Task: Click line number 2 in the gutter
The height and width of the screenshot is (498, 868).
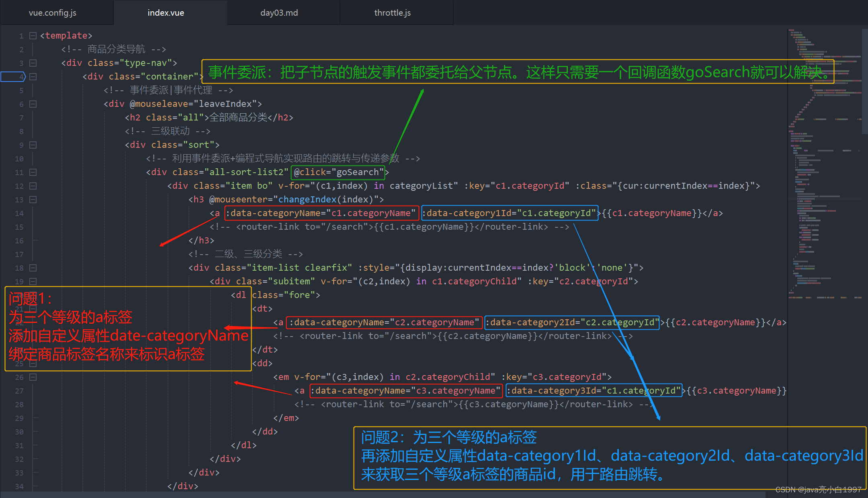Action: [x=21, y=50]
